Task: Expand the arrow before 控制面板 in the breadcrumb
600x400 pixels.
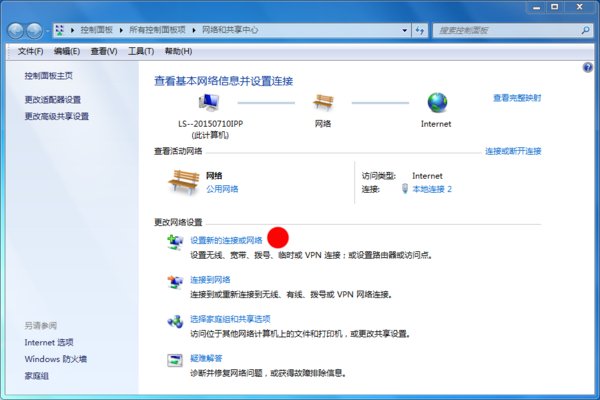Action: 72,30
